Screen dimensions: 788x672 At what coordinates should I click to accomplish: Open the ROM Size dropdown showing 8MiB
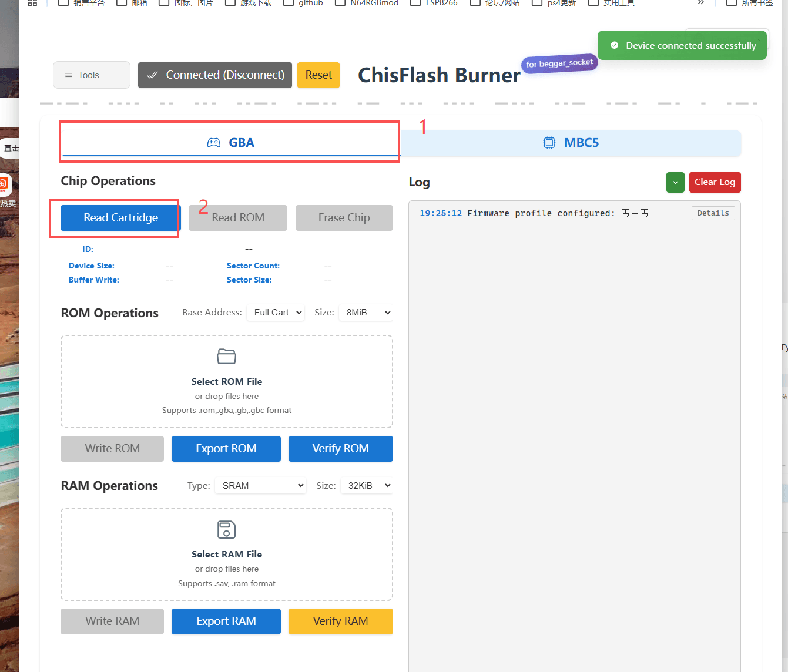click(366, 313)
